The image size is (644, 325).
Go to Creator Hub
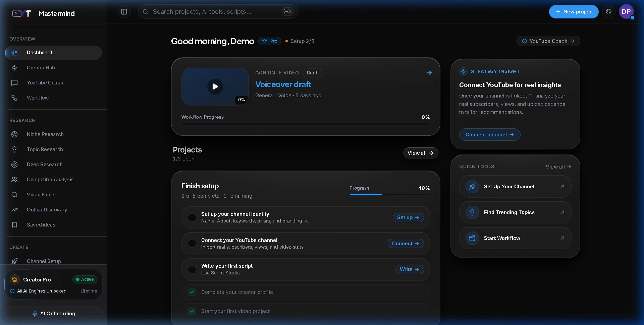pos(54,68)
